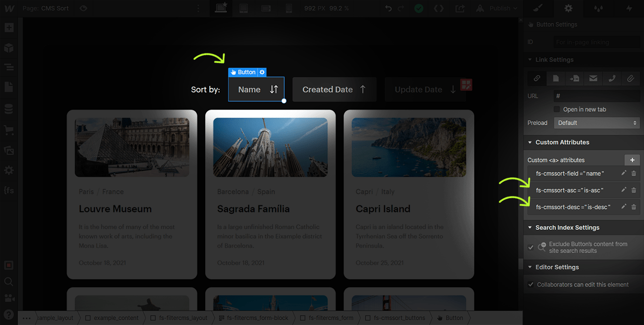Open the project Settings gear in sidebar
The height and width of the screenshot is (325, 644).
point(9,171)
